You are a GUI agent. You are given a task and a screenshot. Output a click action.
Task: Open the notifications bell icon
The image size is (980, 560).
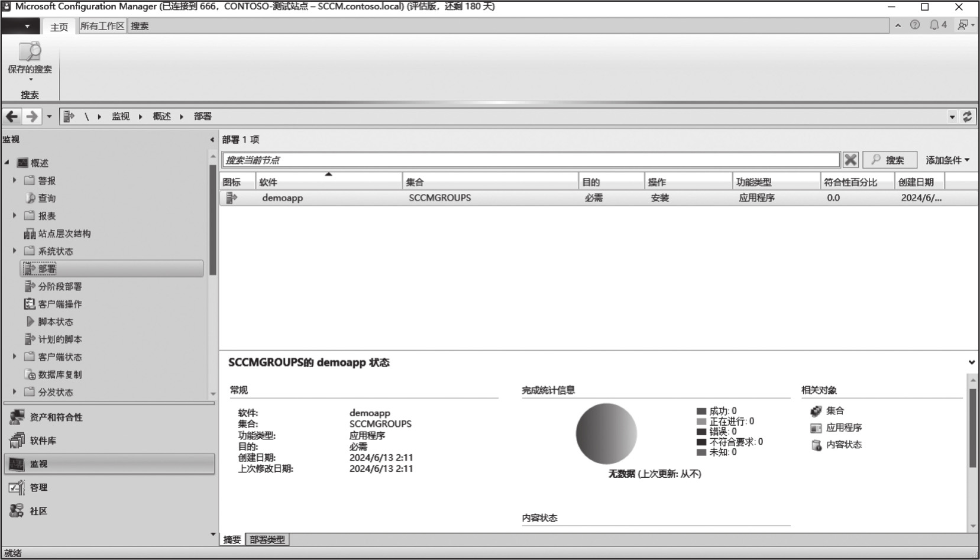[x=934, y=25]
